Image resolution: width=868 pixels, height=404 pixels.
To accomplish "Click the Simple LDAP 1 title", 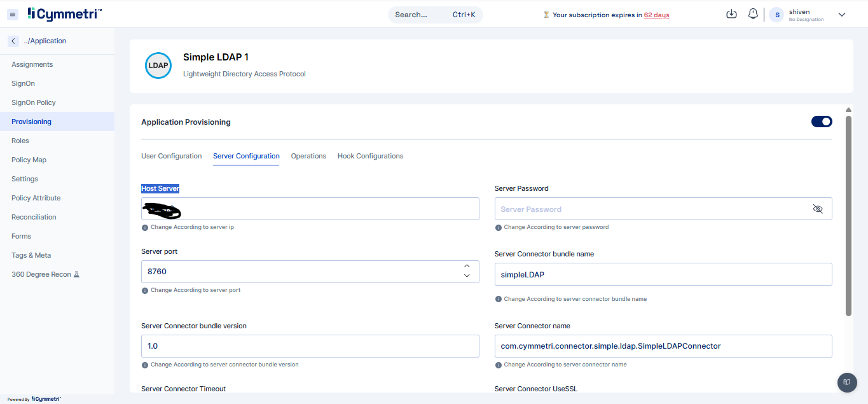I will 216,57.
